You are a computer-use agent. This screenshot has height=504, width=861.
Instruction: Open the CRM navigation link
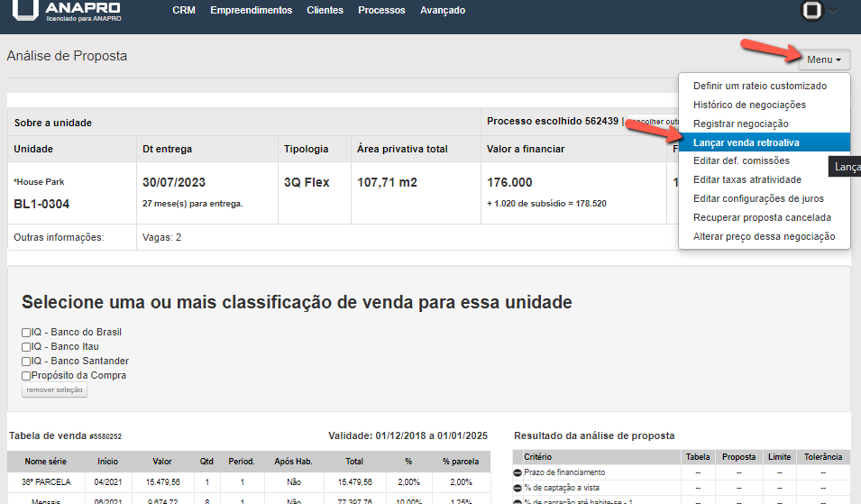(184, 11)
